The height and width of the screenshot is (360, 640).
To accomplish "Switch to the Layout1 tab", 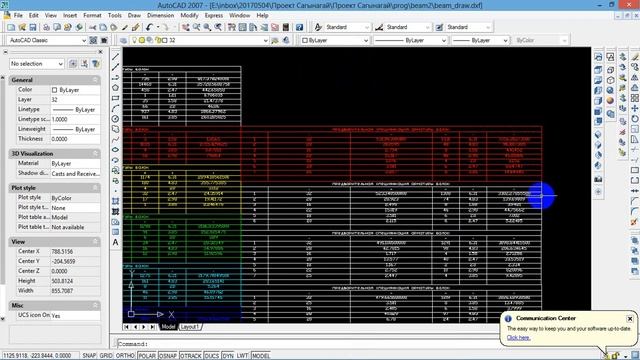I will (x=189, y=327).
